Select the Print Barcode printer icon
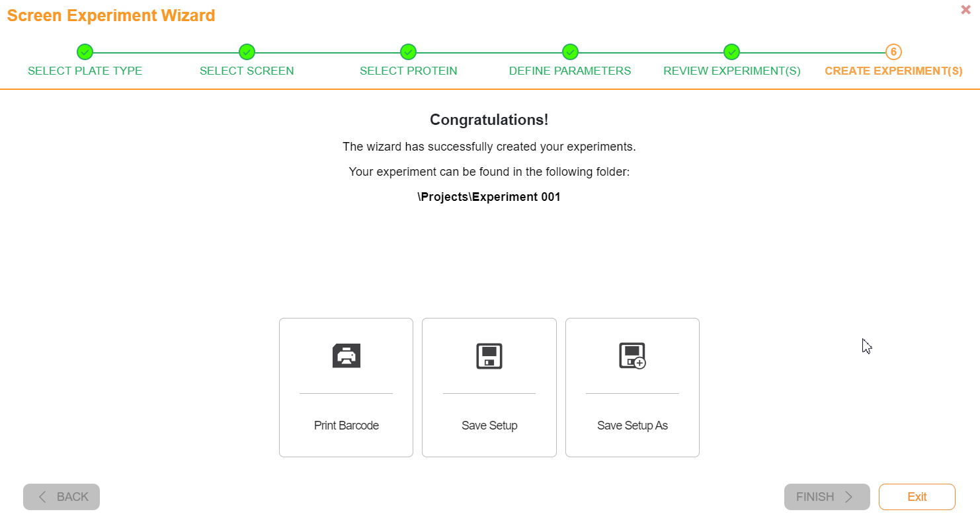 tap(346, 356)
